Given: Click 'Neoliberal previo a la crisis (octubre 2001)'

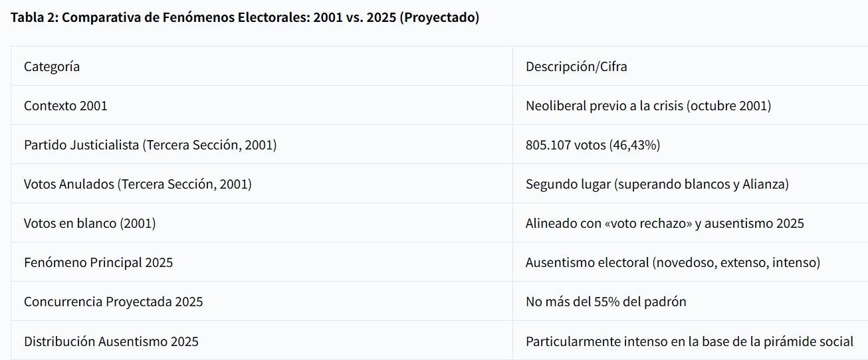Looking at the screenshot, I should pyautogui.click(x=648, y=106).
